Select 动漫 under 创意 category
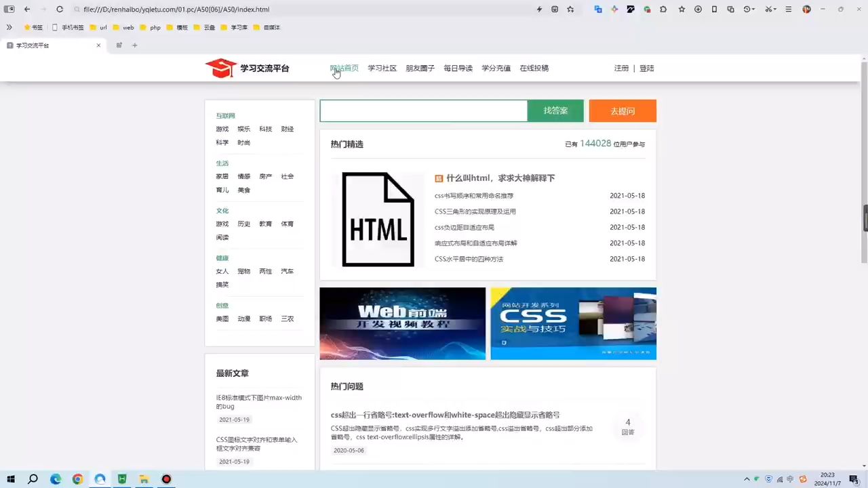The width and height of the screenshot is (868, 488). 243,319
